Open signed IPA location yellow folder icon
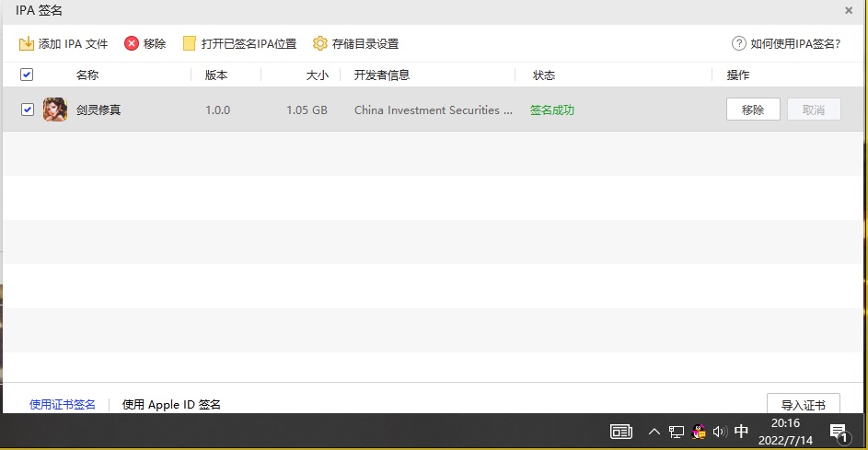Screen dimensions: 868x450 click(190, 43)
